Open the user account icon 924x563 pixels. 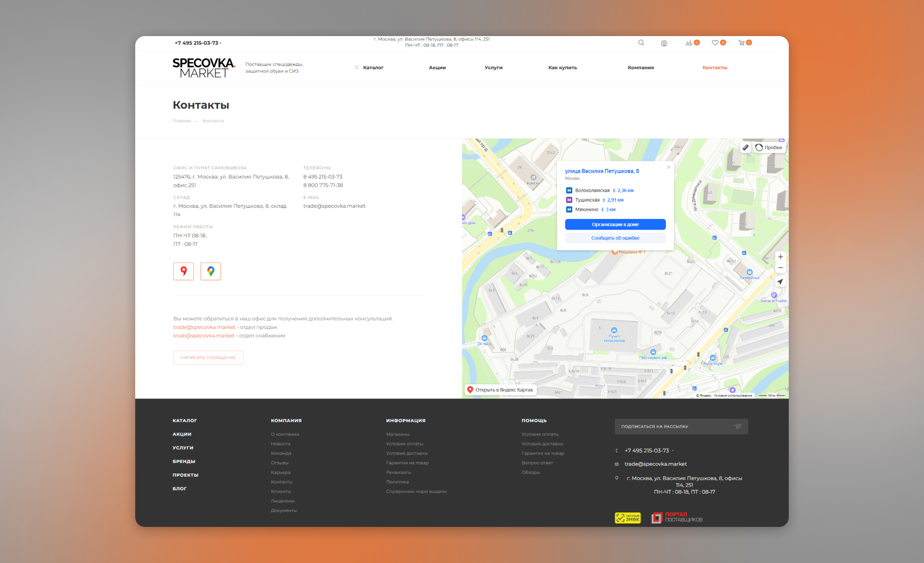point(664,43)
